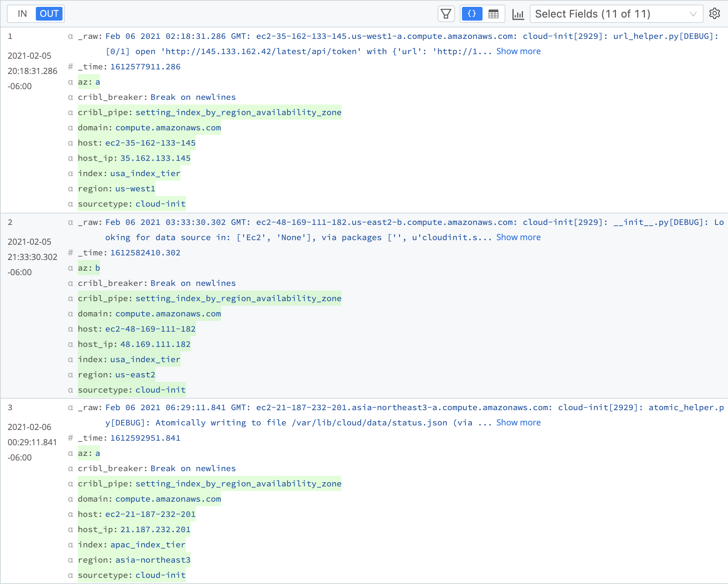The height and width of the screenshot is (584, 728).
Task: Show more of event 2 raw text
Action: pyautogui.click(x=518, y=237)
